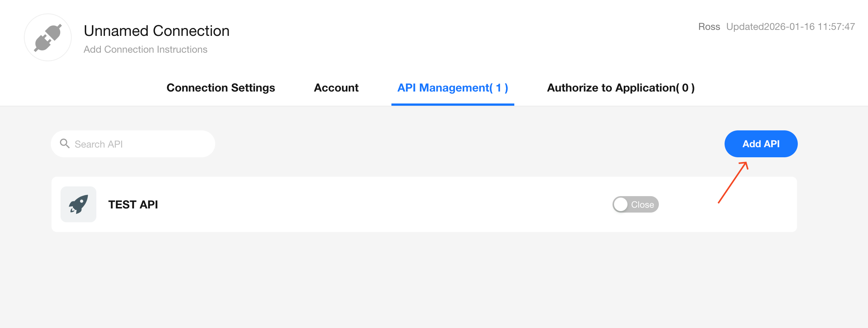
Task: Edit the Unnamed Connection title
Action: (x=156, y=31)
